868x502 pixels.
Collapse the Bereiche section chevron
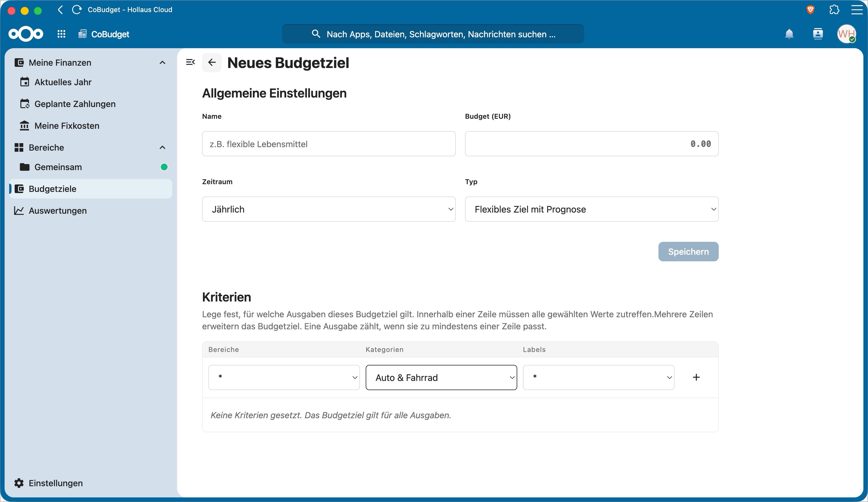[162, 147]
